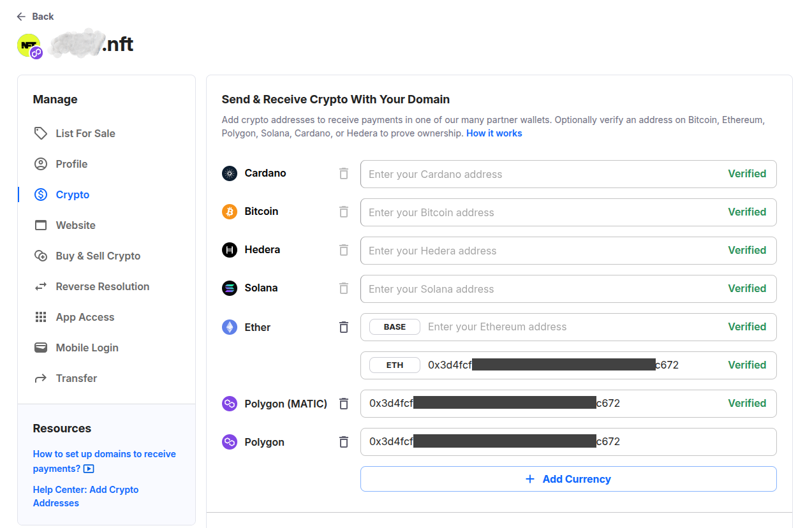Click the Add Currency button

[568, 479]
